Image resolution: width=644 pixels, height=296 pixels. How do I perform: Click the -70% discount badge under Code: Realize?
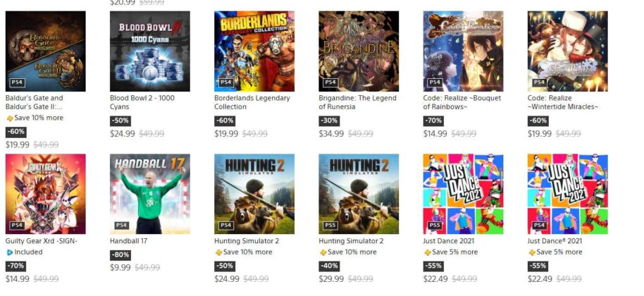(433, 121)
